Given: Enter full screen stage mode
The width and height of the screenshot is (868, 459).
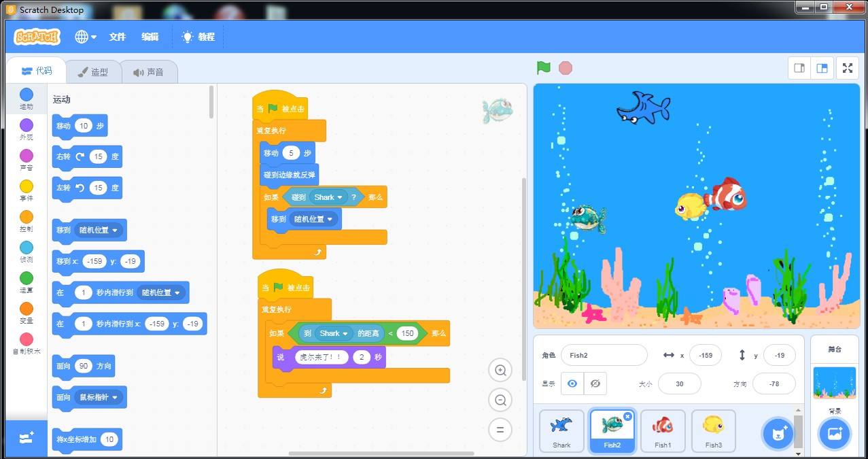Looking at the screenshot, I should coord(847,68).
